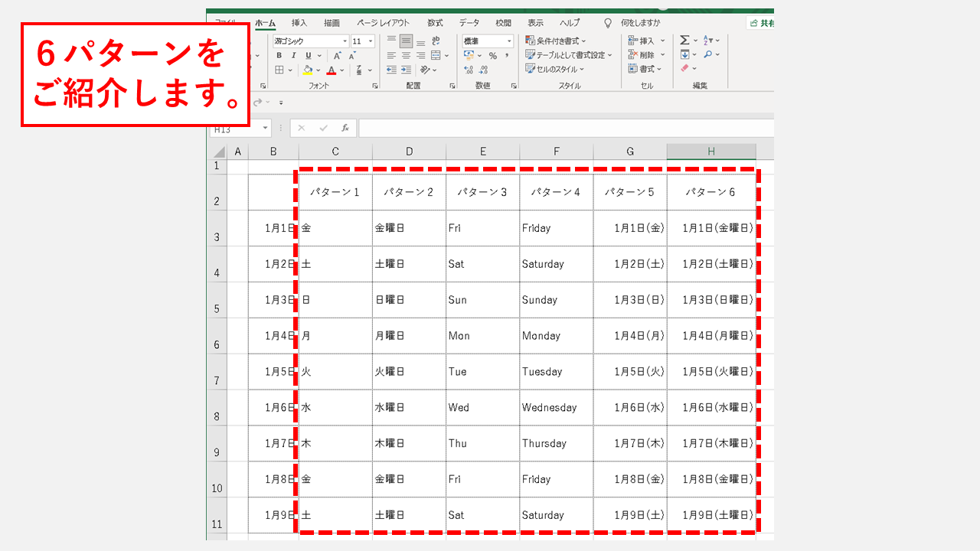The image size is (980, 551).
Task: Toggle wrap text
Action: click(436, 41)
